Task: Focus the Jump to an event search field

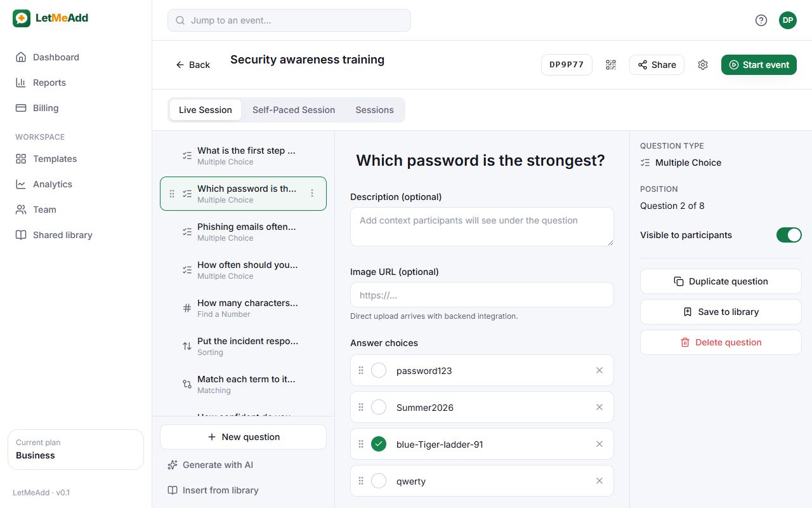Action: pos(289,20)
